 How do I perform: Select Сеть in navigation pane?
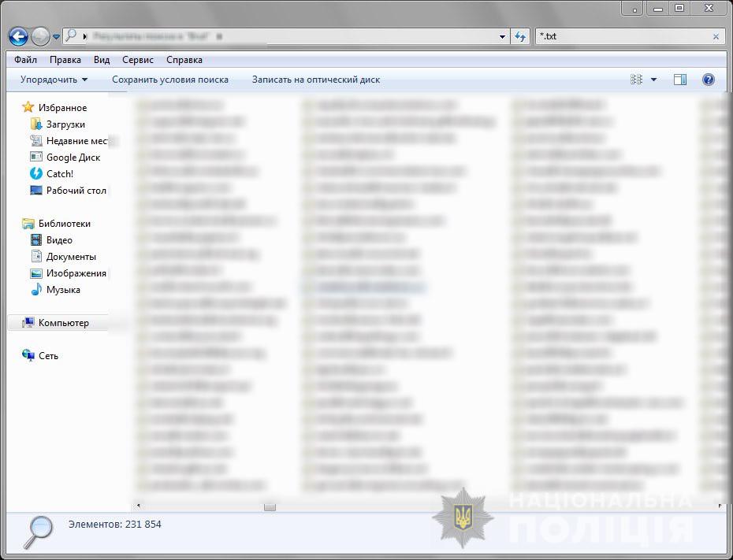48,356
